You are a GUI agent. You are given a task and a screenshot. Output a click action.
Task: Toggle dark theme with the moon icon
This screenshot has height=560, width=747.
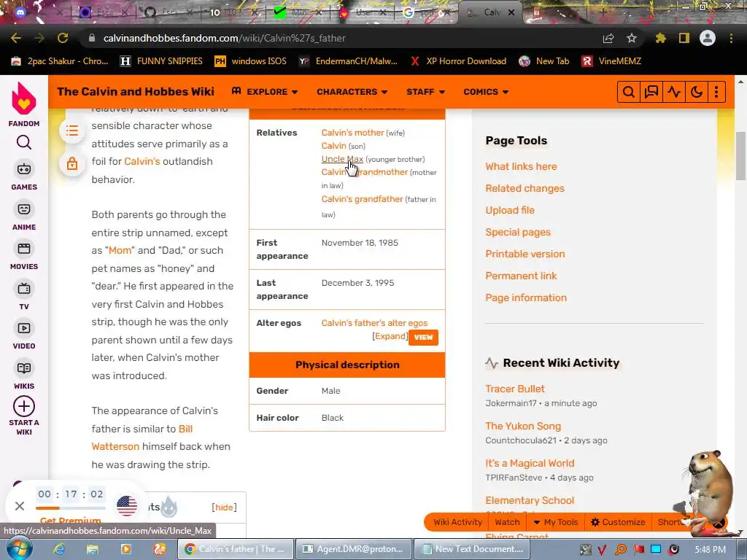tap(697, 92)
